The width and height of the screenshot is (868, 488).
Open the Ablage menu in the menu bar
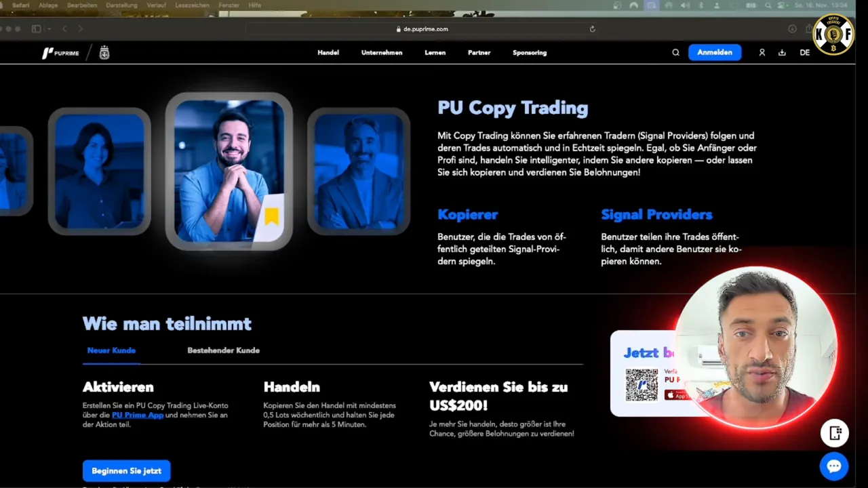pos(48,5)
